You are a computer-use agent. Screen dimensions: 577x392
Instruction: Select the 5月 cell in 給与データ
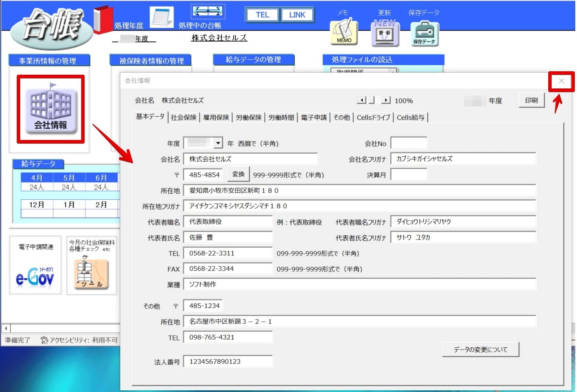tap(69, 178)
